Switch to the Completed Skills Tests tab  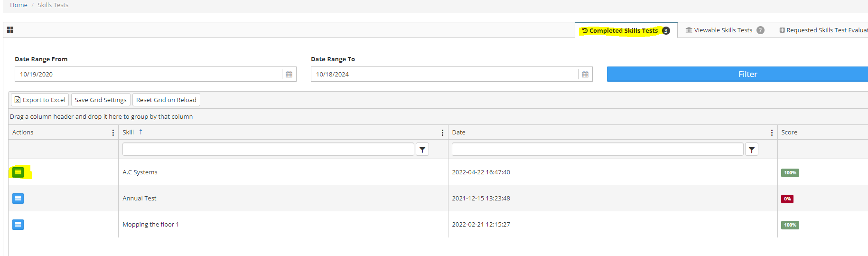point(625,30)
